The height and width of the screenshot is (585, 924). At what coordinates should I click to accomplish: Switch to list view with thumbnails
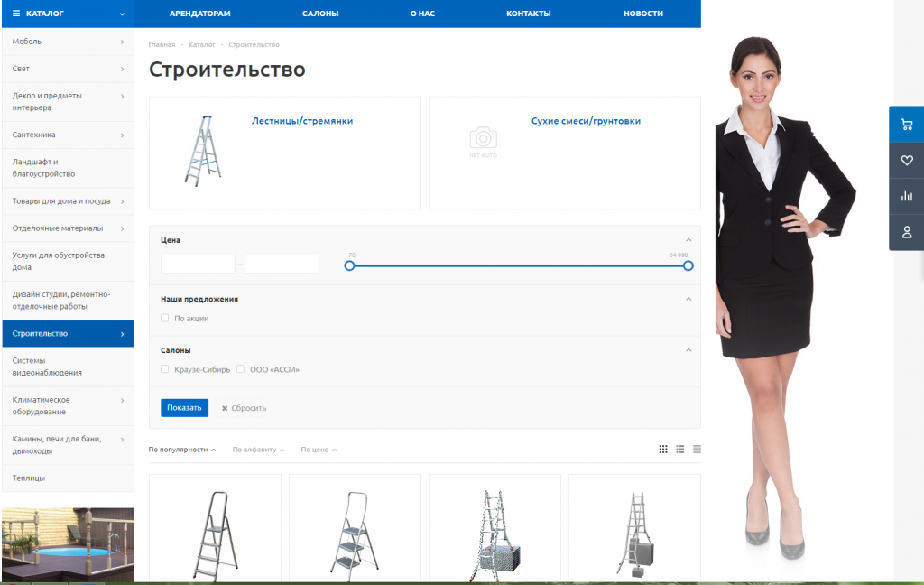click(x=680, y=450)
